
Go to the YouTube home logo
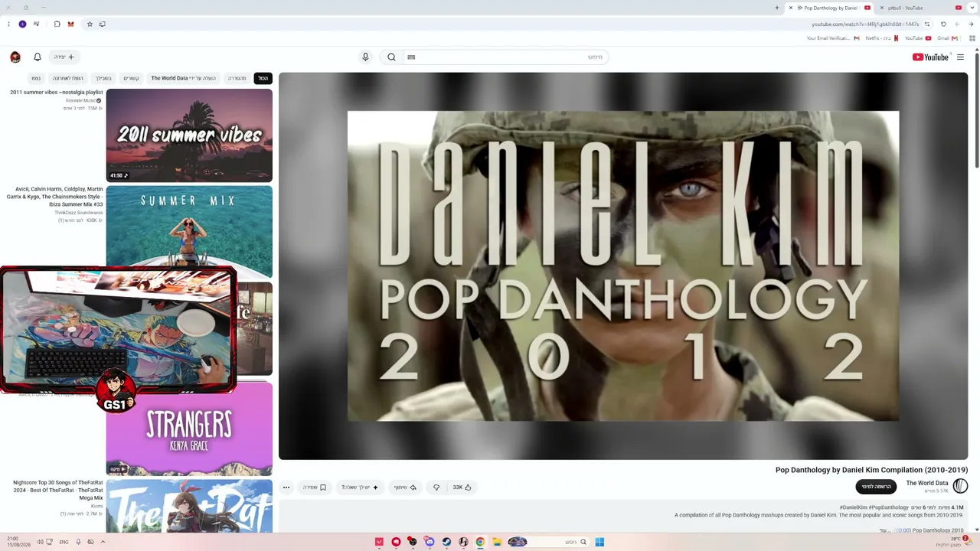pos(931,57)
